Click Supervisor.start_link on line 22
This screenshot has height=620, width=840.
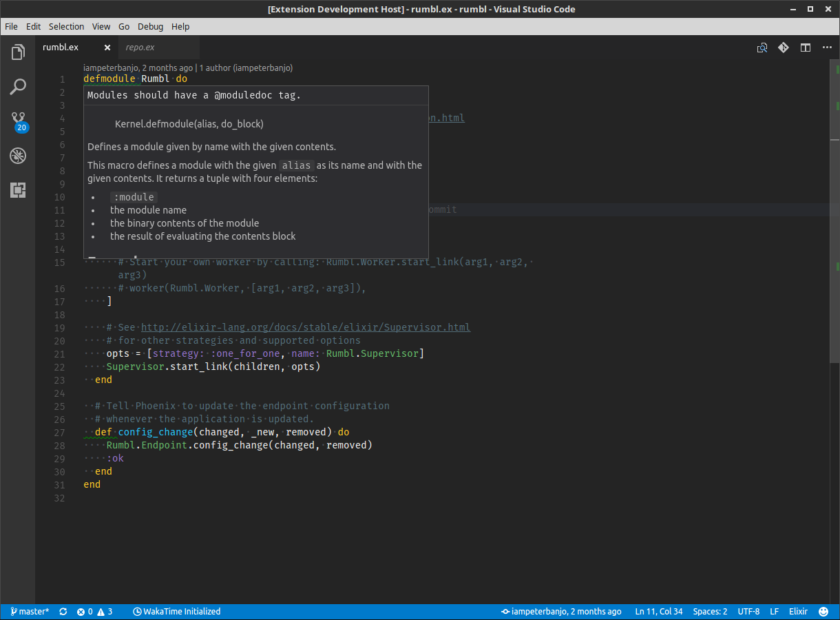click(167, 366)
